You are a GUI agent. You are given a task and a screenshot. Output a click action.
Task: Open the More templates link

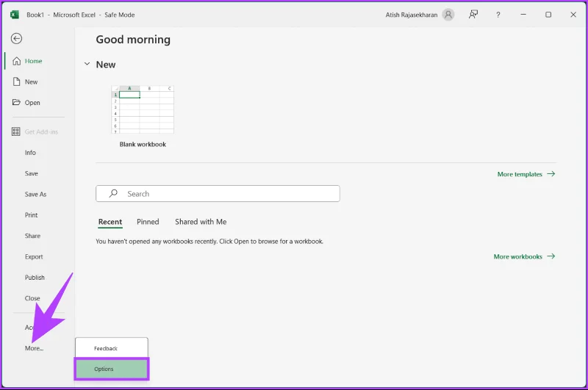(520, 174)
